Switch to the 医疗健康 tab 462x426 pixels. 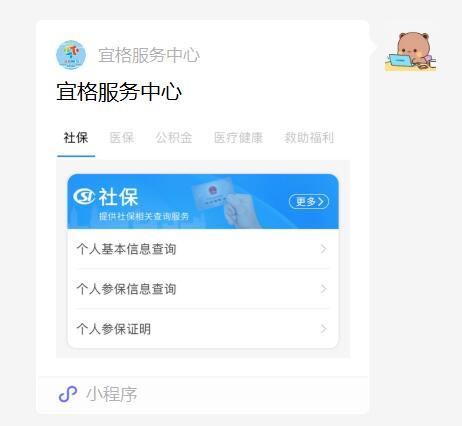pyautogui.click(x=238, y=137)
